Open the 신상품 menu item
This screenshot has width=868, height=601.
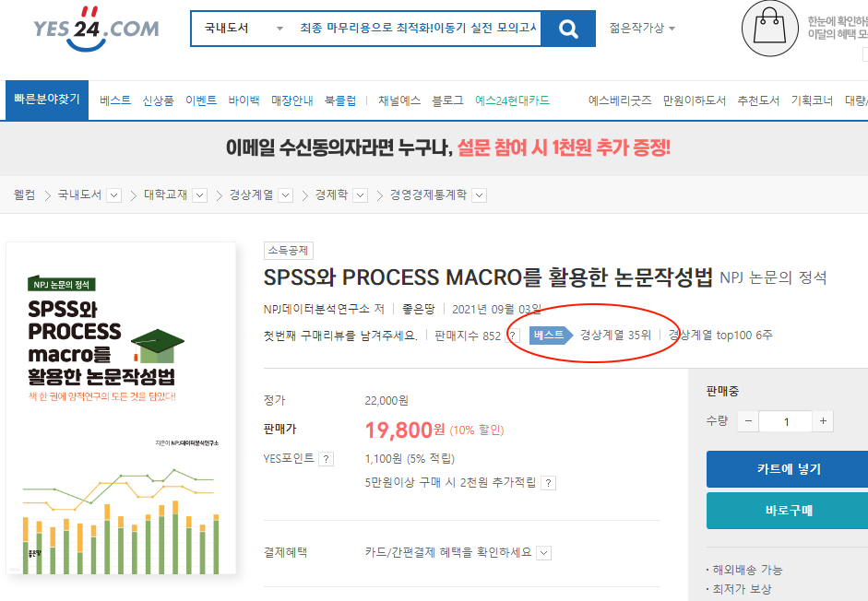click(159, 100)
